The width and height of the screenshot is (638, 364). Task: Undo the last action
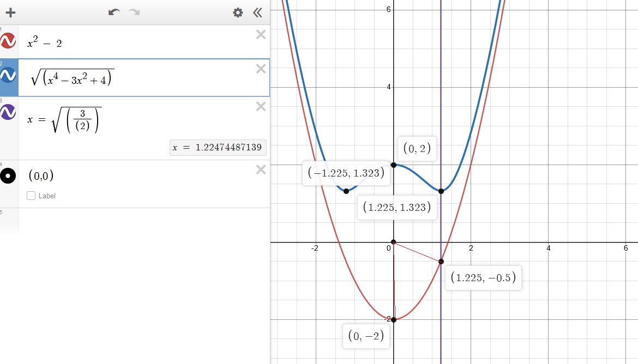click(x=114, y=13)
